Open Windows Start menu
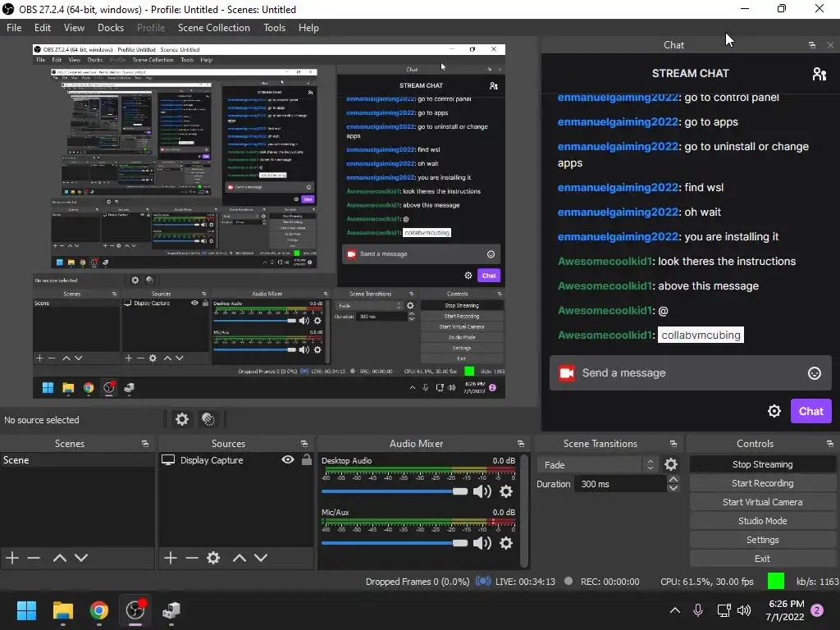 point(26,610)
